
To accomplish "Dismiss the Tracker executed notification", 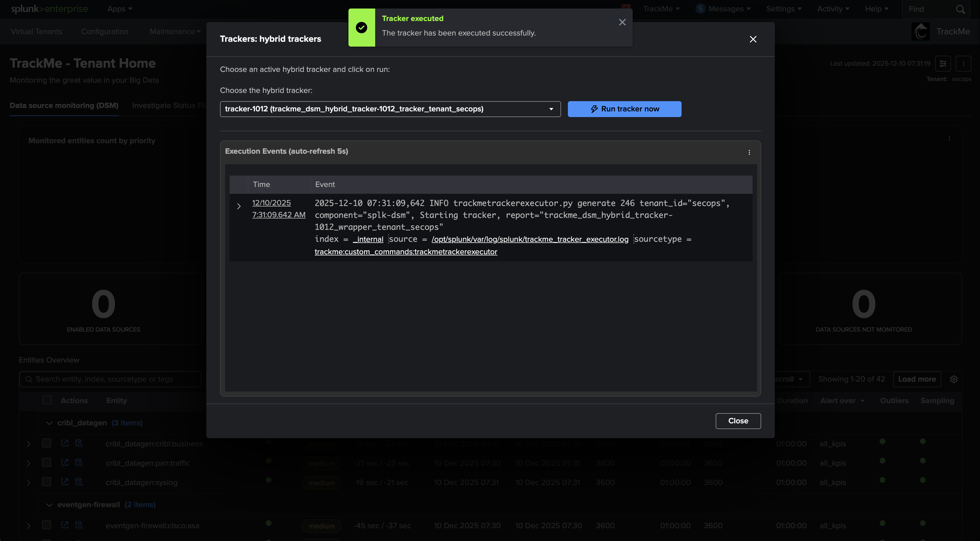I will (x=622, y=22).
